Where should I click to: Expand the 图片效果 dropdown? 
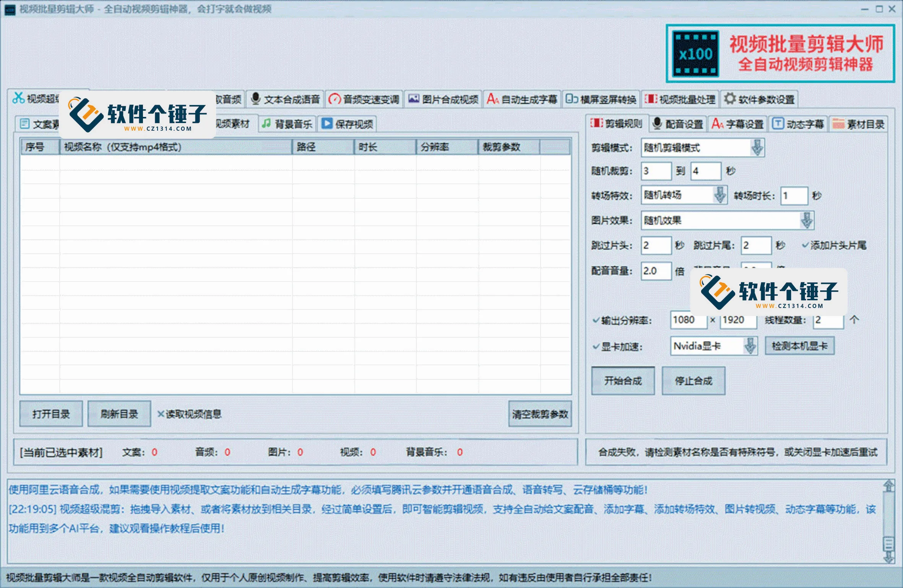point(807,220)
